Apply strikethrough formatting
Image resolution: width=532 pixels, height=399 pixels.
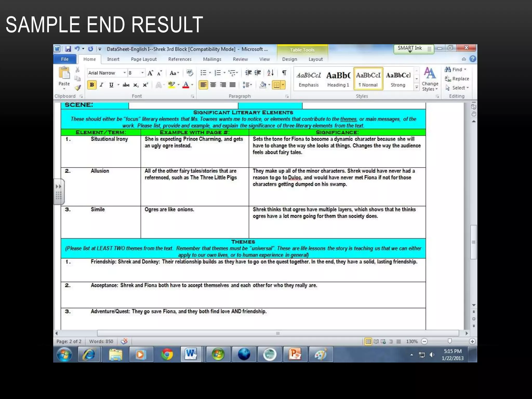coord(126,85)
